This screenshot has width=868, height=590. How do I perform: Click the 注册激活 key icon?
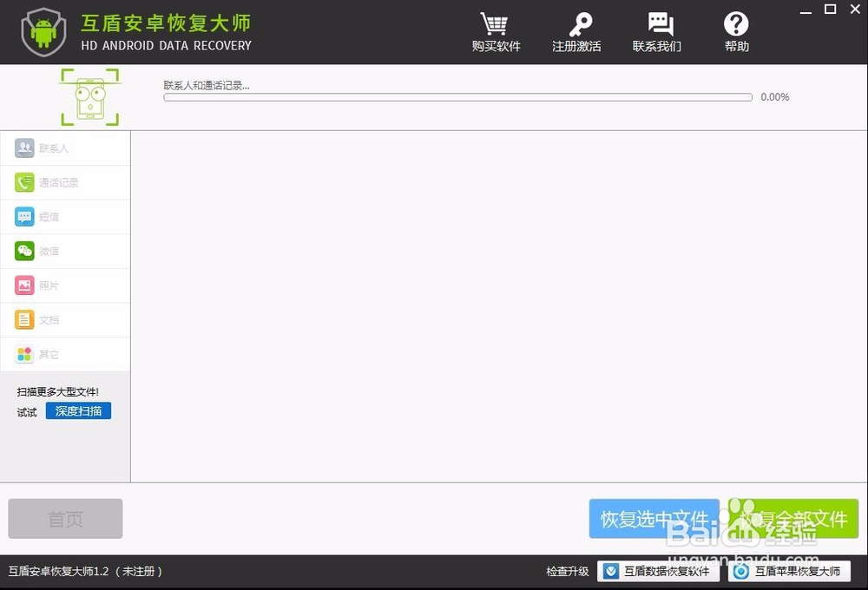click(576, 24)
